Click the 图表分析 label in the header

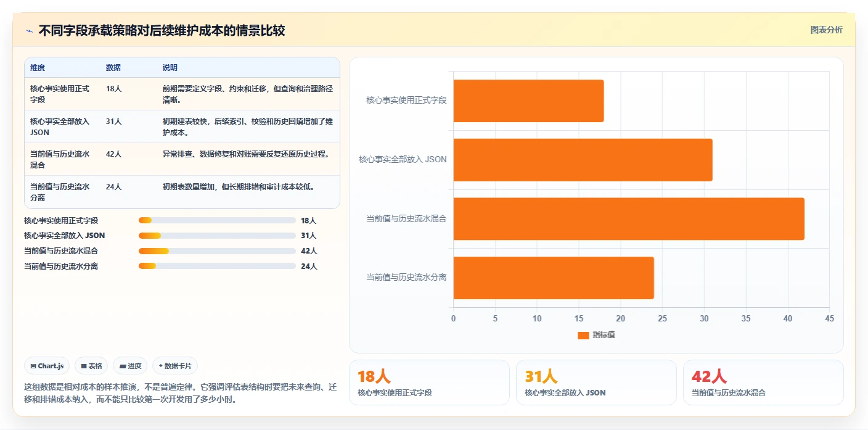coord(826,30)
